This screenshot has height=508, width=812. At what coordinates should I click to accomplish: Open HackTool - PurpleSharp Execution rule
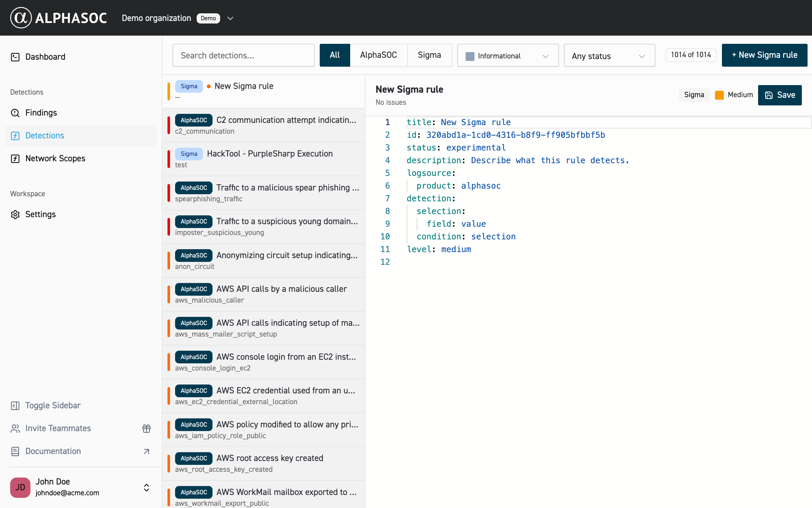click(x=264, y=159)
